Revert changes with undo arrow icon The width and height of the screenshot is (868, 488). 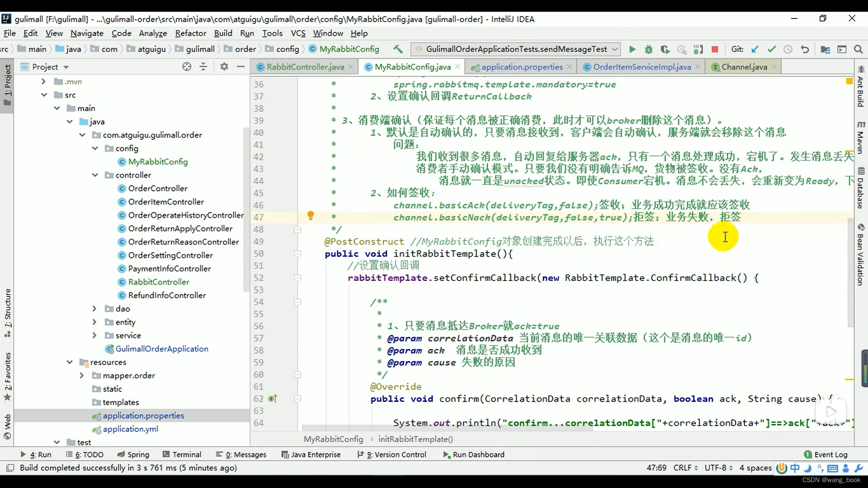click(x=805, y=49)
